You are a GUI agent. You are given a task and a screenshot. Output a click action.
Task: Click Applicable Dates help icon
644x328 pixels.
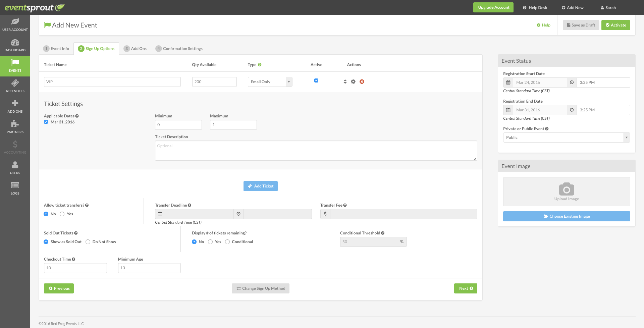tap(77, 116)
